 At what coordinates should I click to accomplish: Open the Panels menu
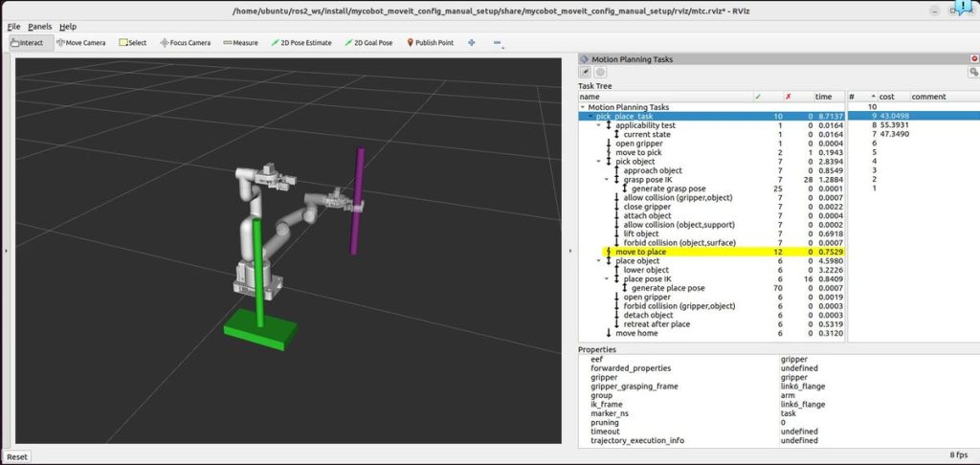(x=39, y=27)
